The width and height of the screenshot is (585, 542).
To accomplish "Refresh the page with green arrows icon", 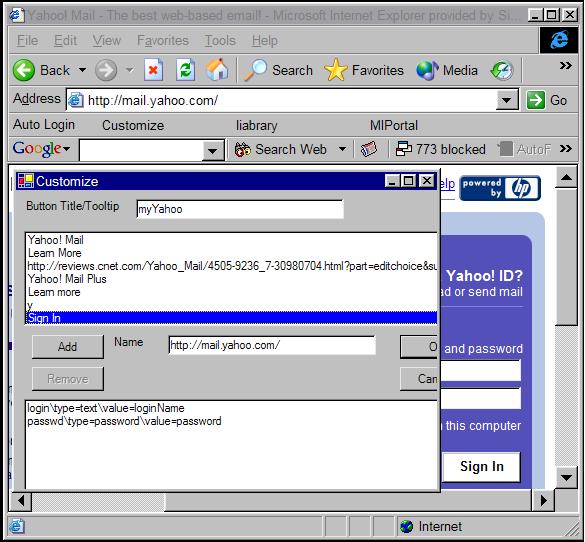I will click(x=185, y=70).
